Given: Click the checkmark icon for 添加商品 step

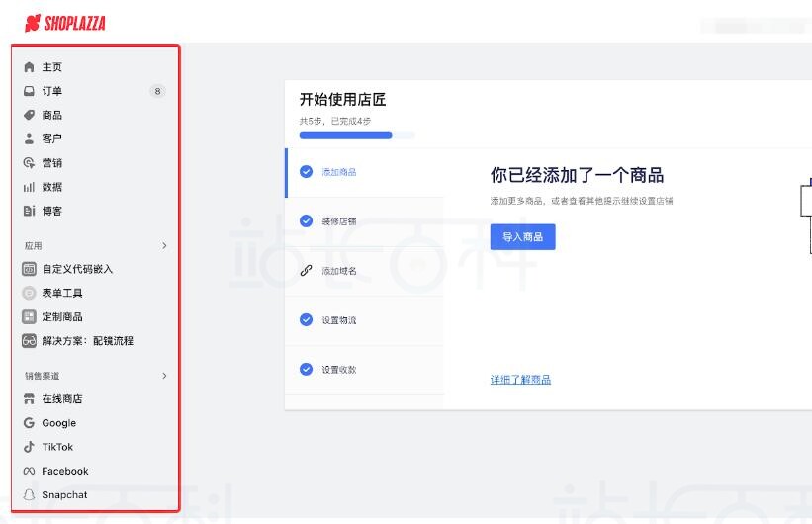Looking at the screenshot, I should tap(306, 171).
